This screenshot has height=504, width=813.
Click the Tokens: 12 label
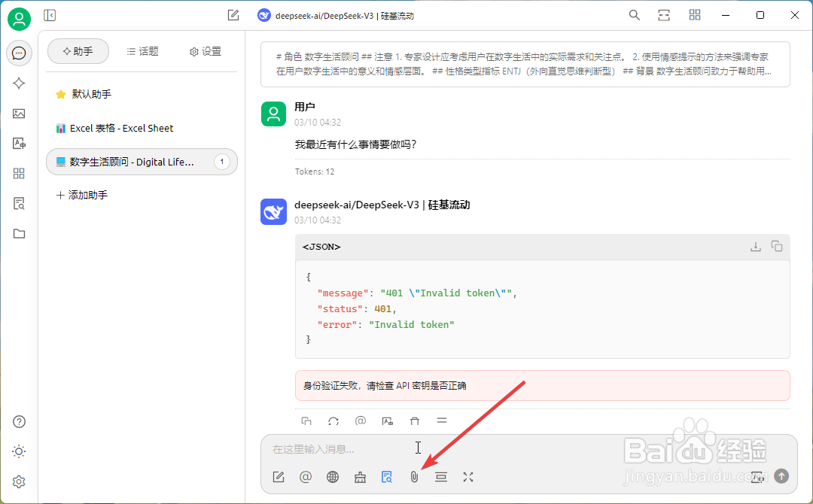pos(315,172)
